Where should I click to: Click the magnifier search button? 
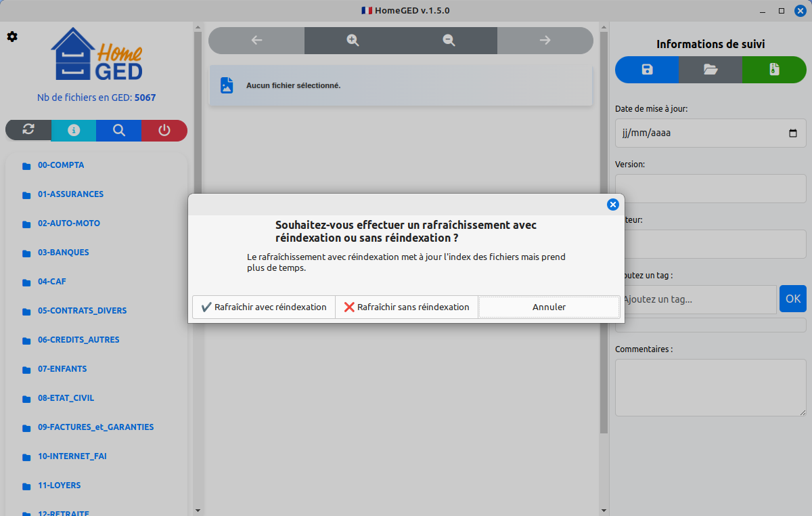[x=119, y=131]
